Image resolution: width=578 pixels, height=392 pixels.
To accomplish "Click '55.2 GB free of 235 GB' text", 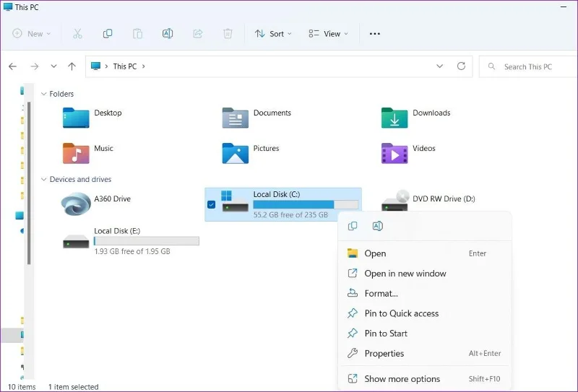I will (x=290, y=215).
